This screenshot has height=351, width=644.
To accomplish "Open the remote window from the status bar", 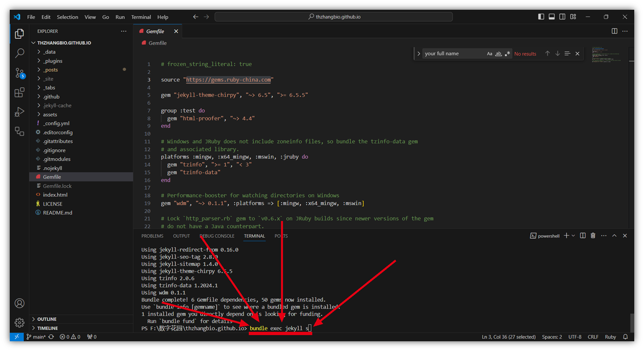I will [16, 337].
